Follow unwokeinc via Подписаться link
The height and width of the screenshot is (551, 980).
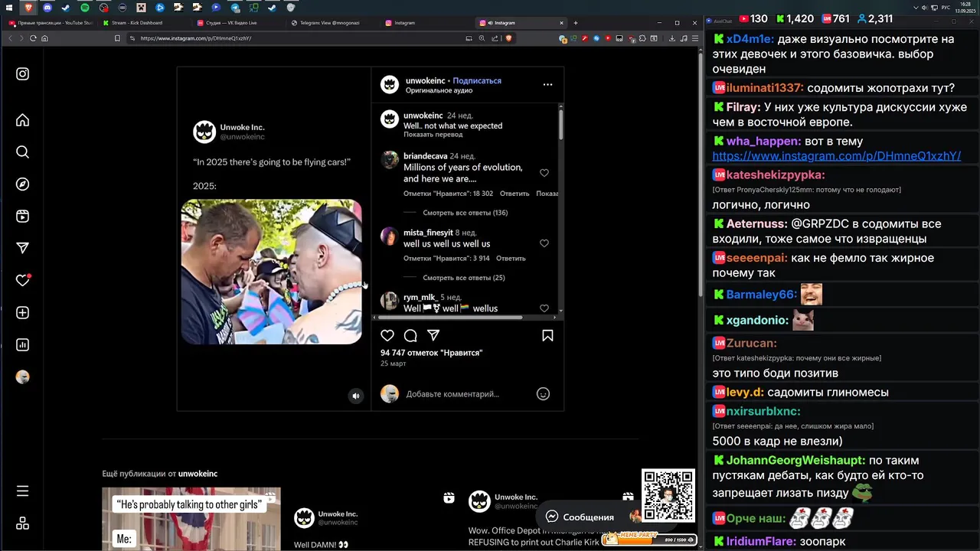point(477,80)
